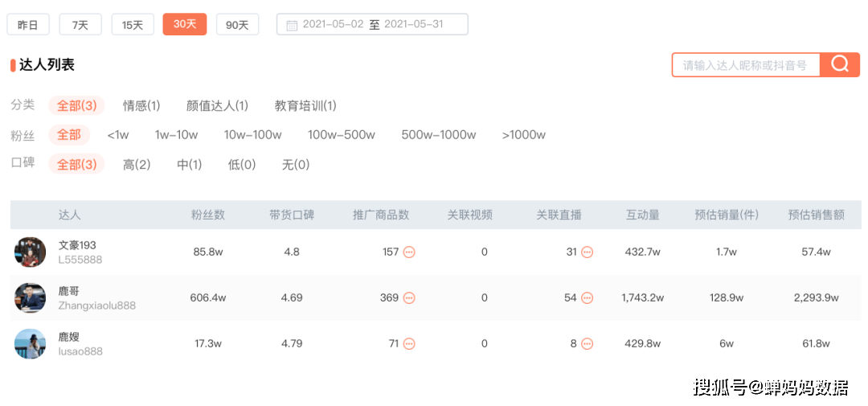Expand 鹿嫂's 8 related livestreams icon

(588, 344)
